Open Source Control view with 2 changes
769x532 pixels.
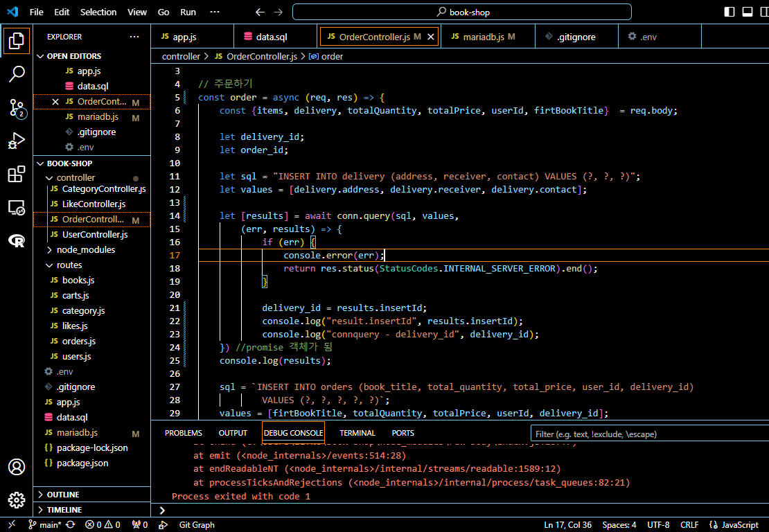pos(16,108)
